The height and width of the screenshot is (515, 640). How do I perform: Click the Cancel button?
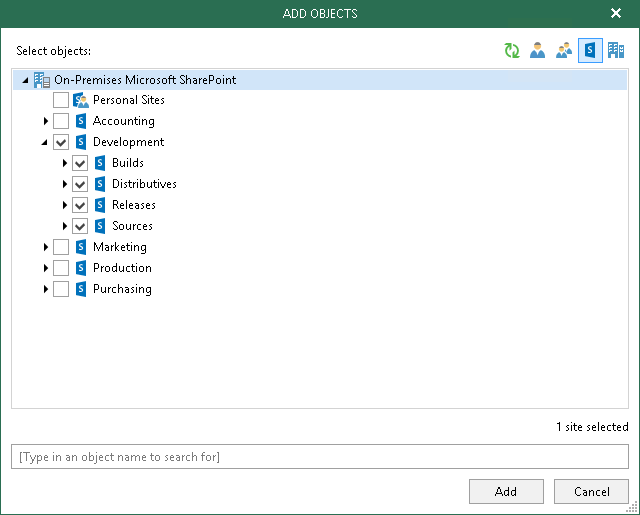point(592,491)
